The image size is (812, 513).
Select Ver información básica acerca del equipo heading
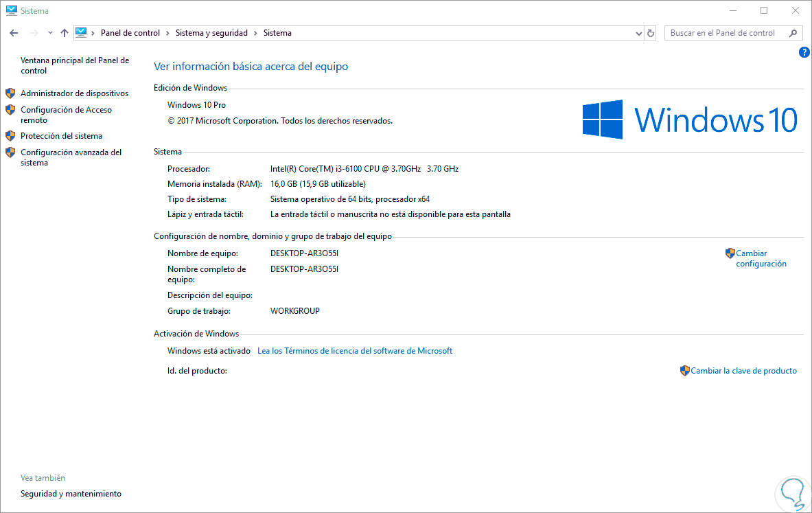click(x=251, y=67)
